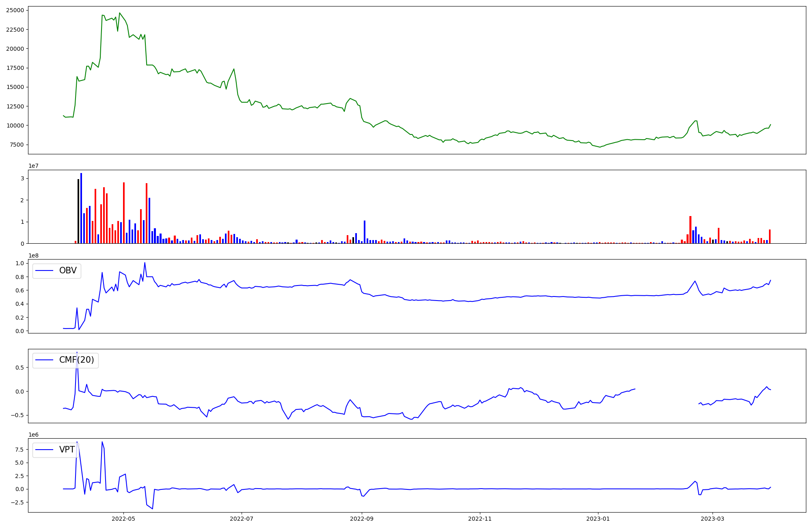Image resolution: width=812 pixels, height=528 pixels.
Task: Select the 2022-09 x-axis date tick
Action: pos(362,519)
